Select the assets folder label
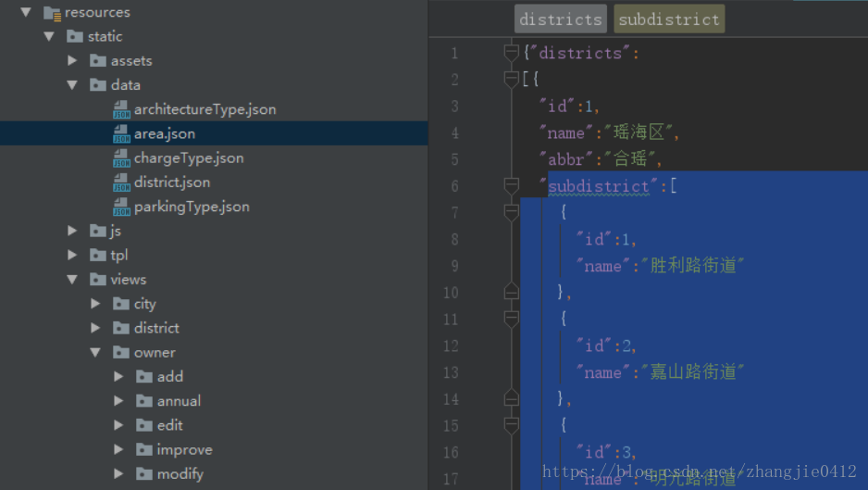The image size is (868, 490). point(131,61)
